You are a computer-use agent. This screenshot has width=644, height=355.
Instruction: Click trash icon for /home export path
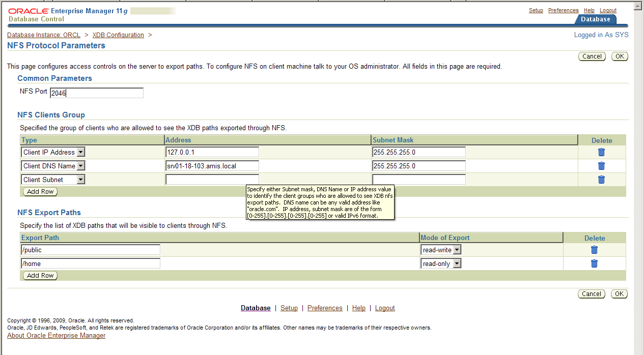(x=594, y=263)
